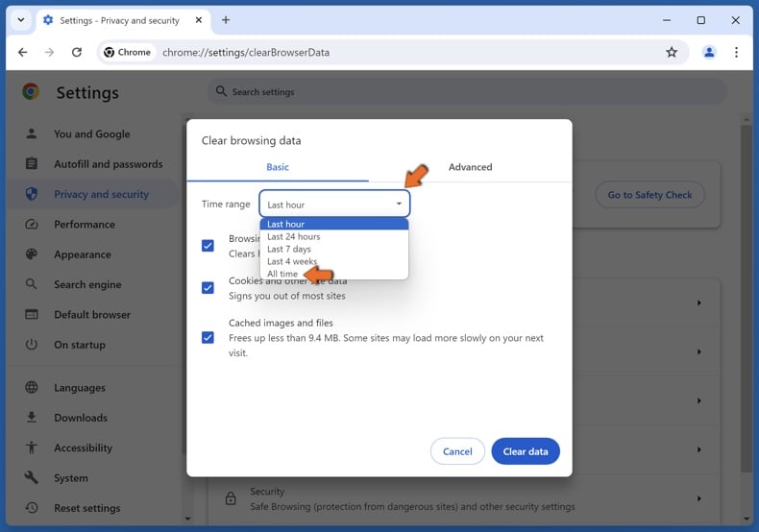The height and width of the screenshot is (532, 759).
Task: Choose "Last 24 hours" time range option
Action: (x=293, y=236)
